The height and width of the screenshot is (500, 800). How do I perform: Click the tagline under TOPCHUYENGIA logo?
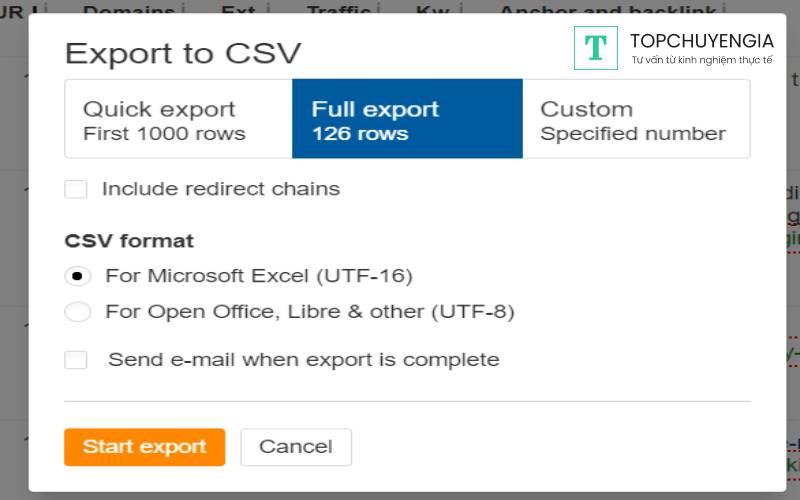[x=702, y=61]
